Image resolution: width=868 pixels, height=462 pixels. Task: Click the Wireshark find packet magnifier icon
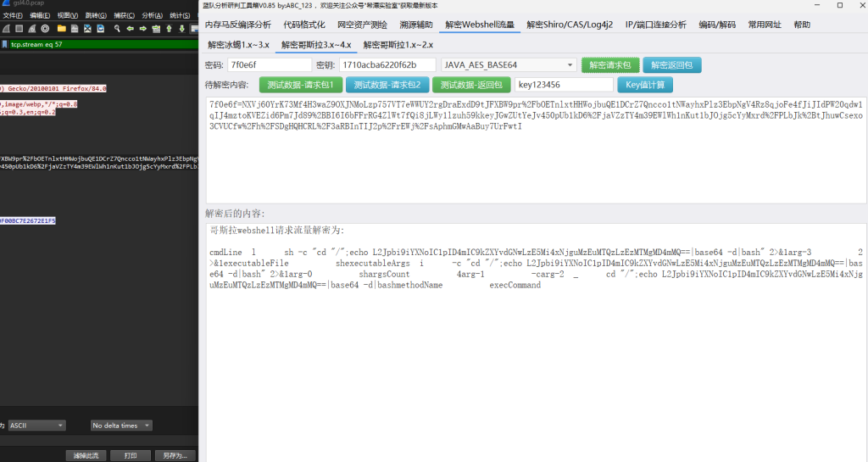coord(116,28)
